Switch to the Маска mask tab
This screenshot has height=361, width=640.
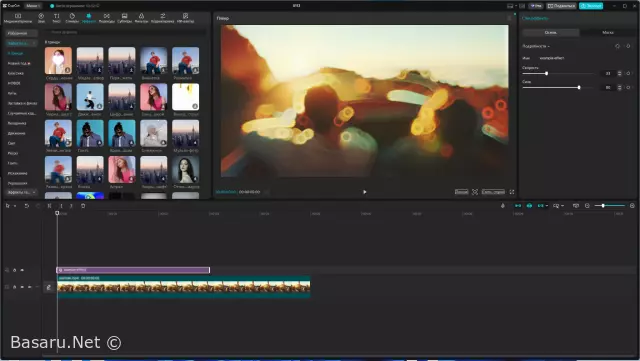[608, 32]
